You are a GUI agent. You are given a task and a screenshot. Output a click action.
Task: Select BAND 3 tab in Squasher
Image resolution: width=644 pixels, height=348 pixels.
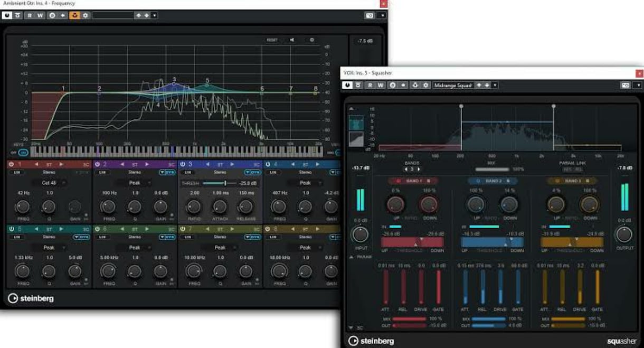pos(572,181)
